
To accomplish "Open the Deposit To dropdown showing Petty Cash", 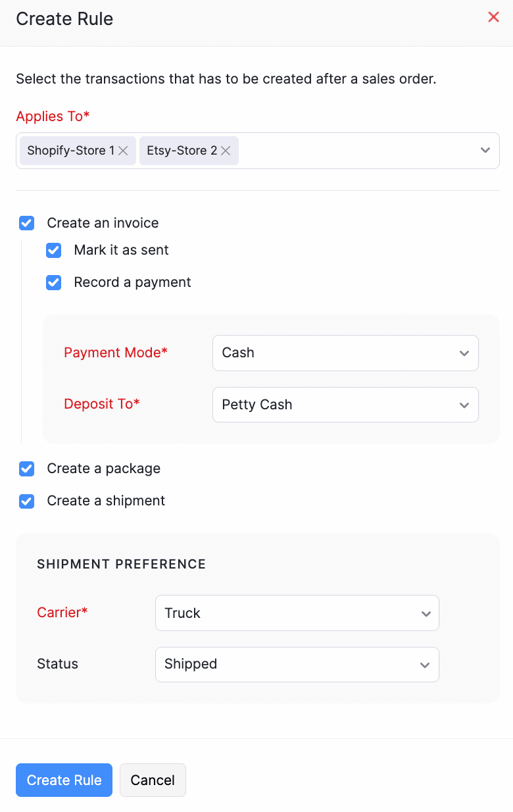I will (x=345, y=405).
